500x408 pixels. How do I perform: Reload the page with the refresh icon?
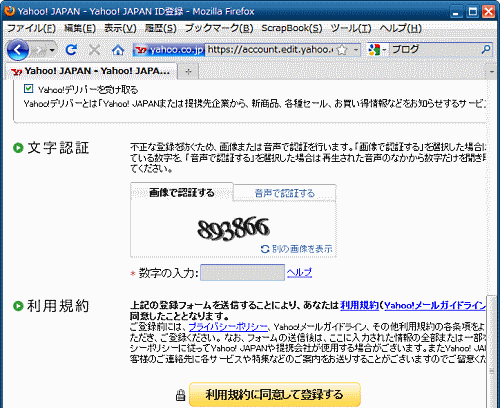[71, 50]
